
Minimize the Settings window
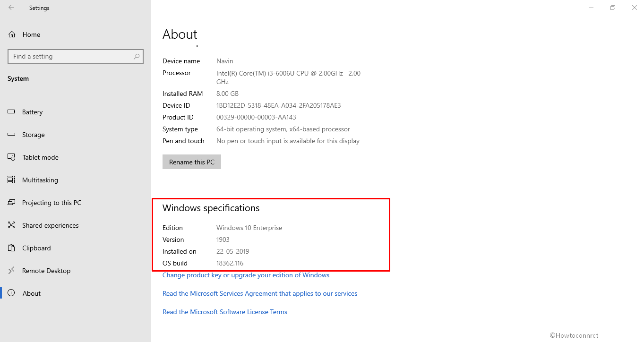point(591,8)
